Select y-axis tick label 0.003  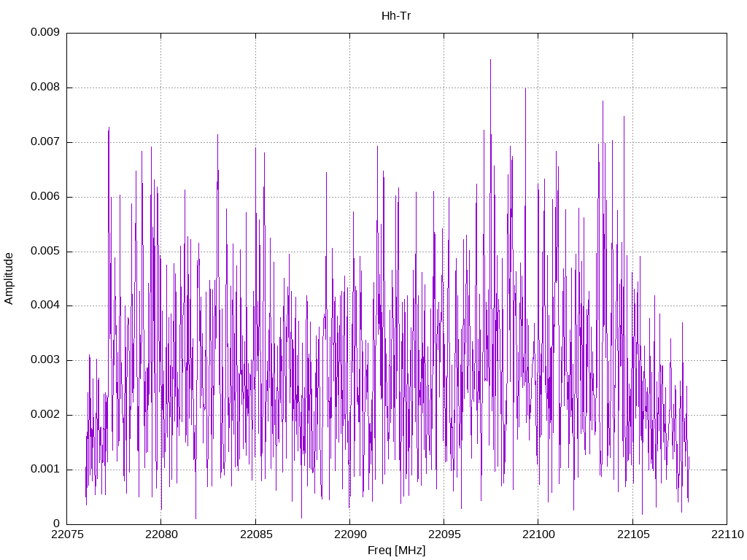click(45, 360)
